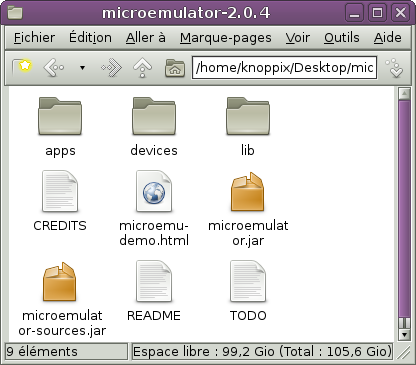Go to parent folder with up arrow
This screenshot has width=416, height=365.
click(142, 68)
